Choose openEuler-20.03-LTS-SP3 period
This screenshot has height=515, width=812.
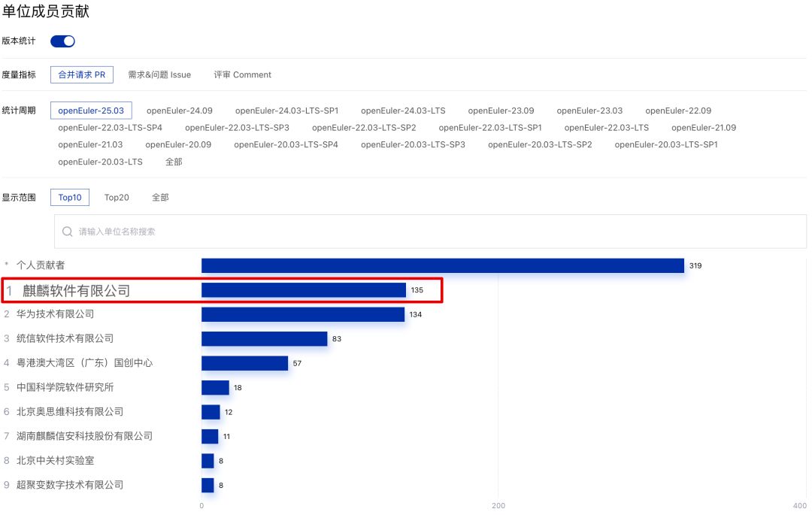coord(413,144)
